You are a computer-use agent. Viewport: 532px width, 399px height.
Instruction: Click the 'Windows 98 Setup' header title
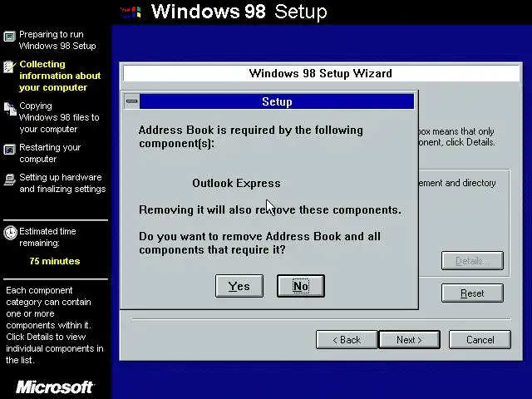click(x=239, y=12)
